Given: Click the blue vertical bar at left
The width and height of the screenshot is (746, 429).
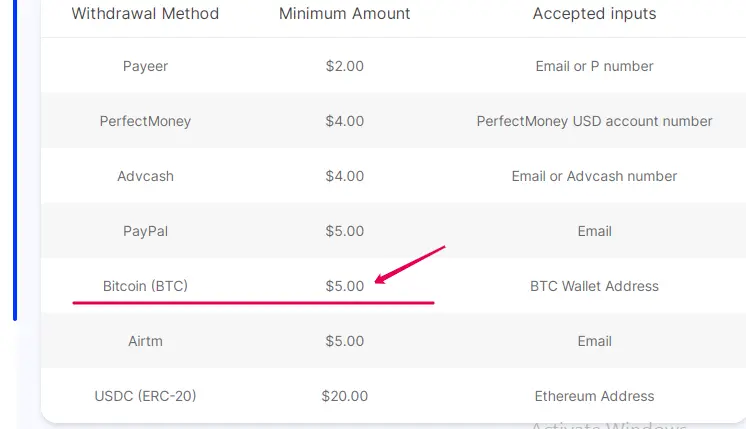Looking at the screenshot, I should tap(15, 160).
